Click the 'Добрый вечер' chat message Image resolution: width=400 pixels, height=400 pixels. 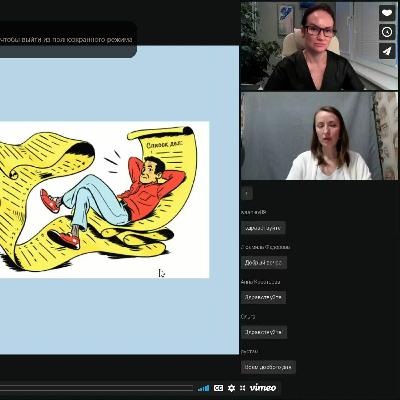264,263
